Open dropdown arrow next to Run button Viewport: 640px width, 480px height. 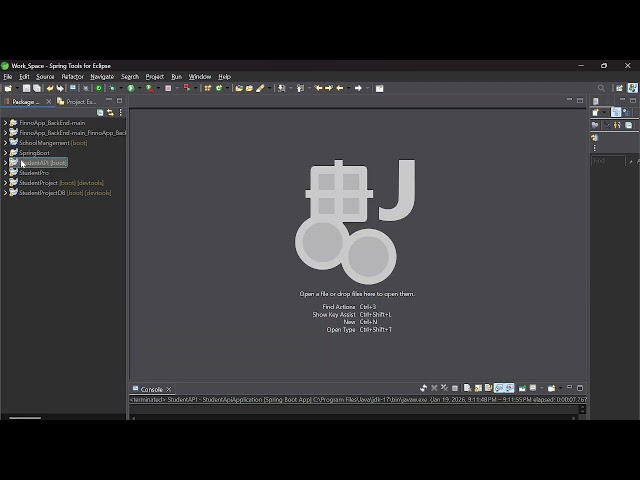[139, 88]
